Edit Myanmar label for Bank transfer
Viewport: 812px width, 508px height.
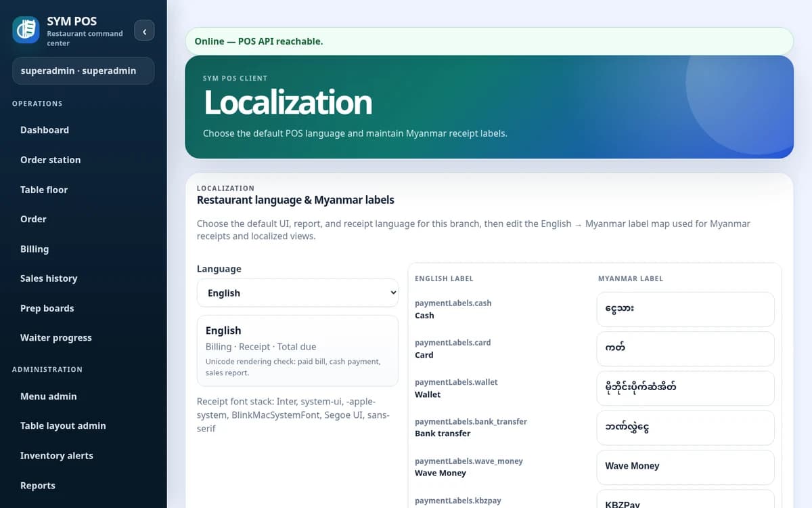click(685, 427)
